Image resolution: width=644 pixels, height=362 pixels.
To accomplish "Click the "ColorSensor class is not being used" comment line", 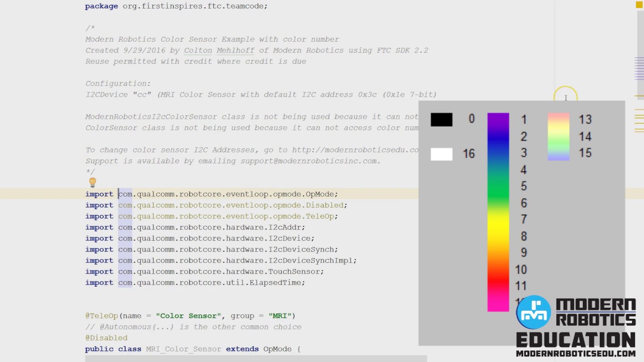I will click(252, 128).
